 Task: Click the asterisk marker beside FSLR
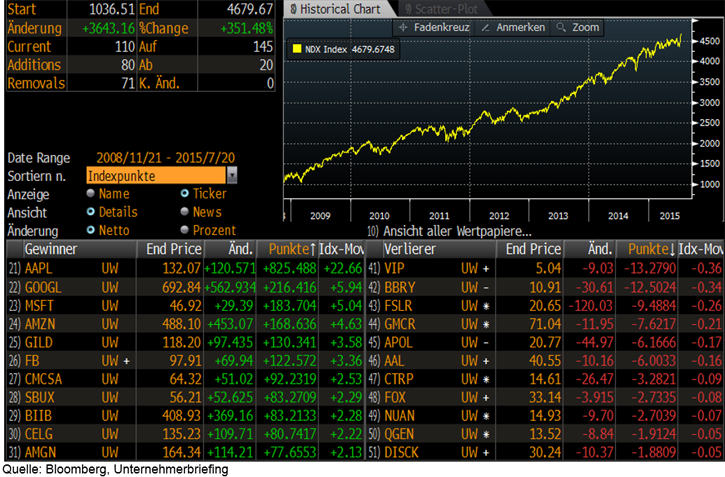[x=486, y=306]
